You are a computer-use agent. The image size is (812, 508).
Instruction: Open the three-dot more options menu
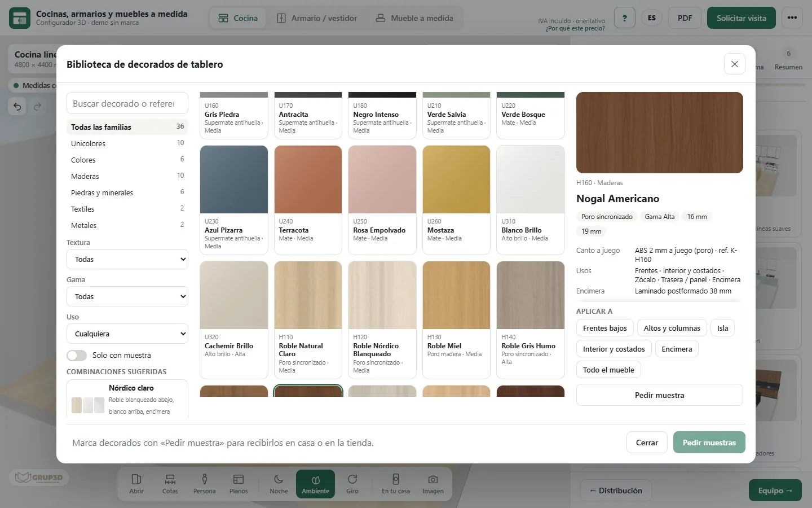tap(792, 18)
